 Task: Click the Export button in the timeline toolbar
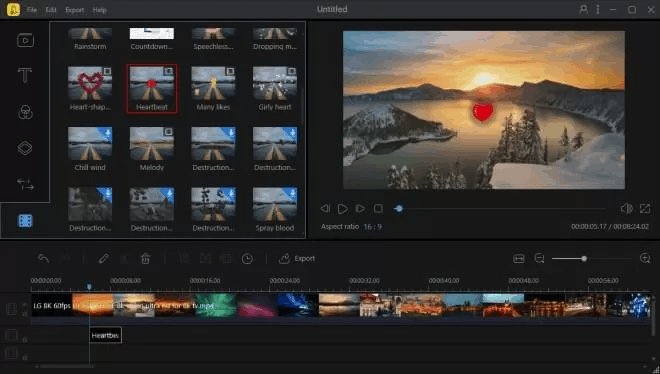297,258
